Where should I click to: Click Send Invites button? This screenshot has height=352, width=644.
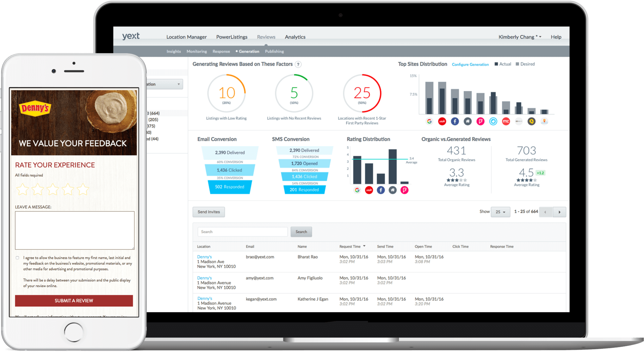209,212
